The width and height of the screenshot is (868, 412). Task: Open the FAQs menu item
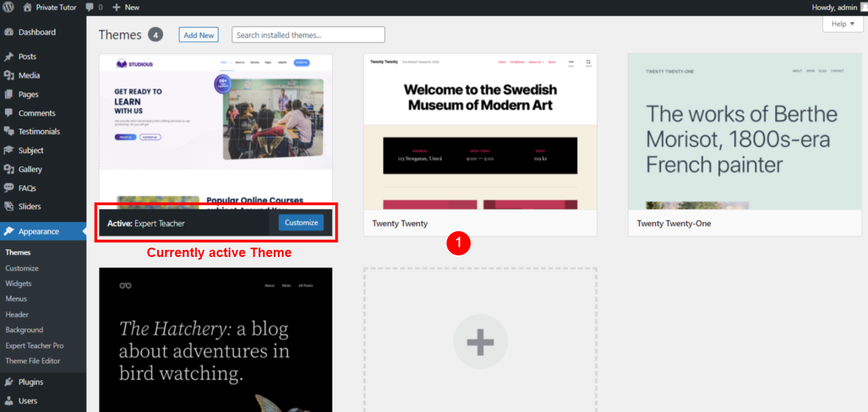(43, 188)
